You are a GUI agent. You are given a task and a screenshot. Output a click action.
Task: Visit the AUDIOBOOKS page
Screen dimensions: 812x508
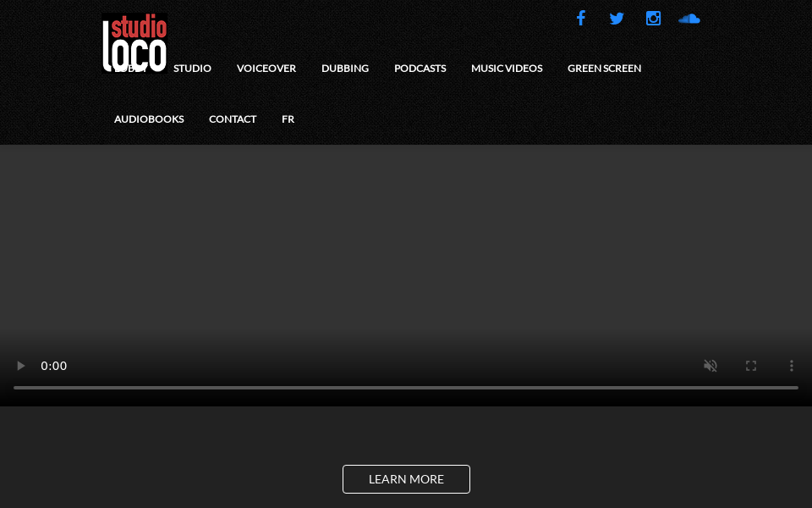click(149, 119)
